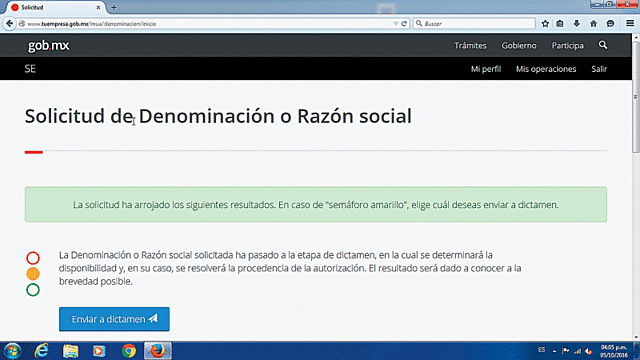The width and height of the screenshot is (640, 360).
Task: Click the SE header link
Action: tap(30, 69)
